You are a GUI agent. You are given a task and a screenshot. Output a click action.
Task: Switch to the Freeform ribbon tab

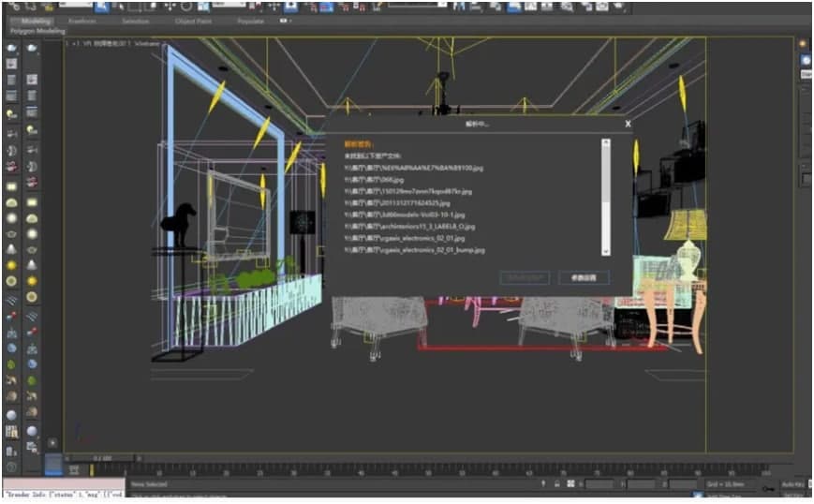(81, 20)
